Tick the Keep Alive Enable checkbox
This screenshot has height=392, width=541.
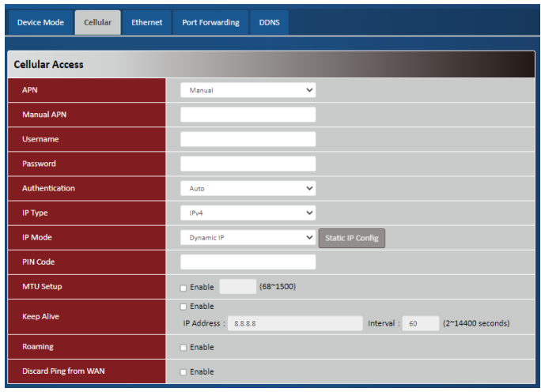coord(183,307)
